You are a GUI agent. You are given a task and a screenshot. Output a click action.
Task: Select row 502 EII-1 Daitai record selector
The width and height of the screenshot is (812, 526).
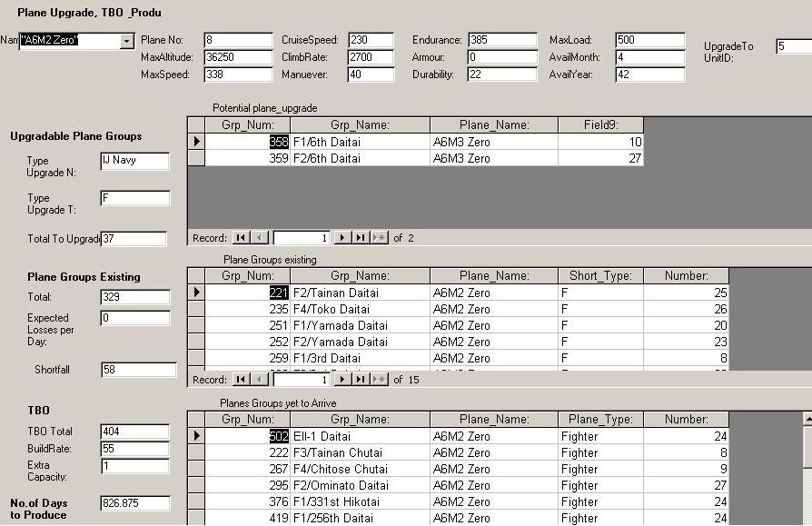(196, 436)
